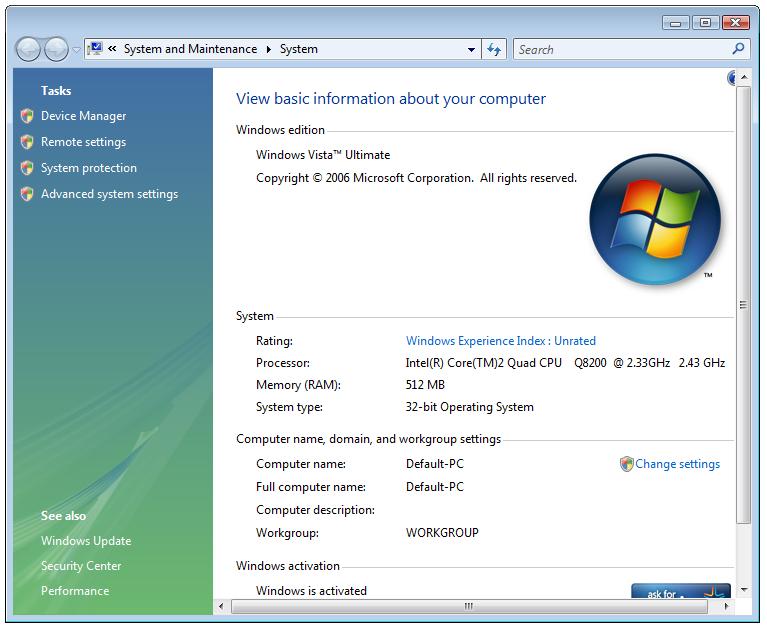Image resolution: width=767 pixels, height=630 pixels.
Task: Minimize the System window
Action: 676,22
